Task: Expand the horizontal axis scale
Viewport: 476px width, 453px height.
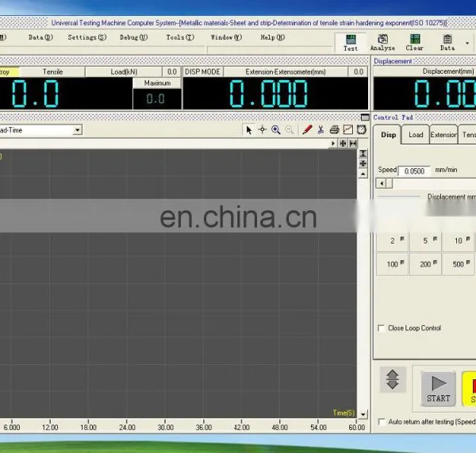Action: point(353,144)
